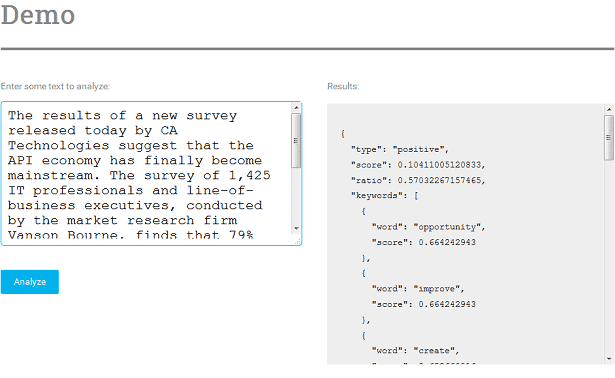Click the "keywords" array opening line
Viewport: 615px width, 378px height.
pyautogui.click(x=384, y=196)
